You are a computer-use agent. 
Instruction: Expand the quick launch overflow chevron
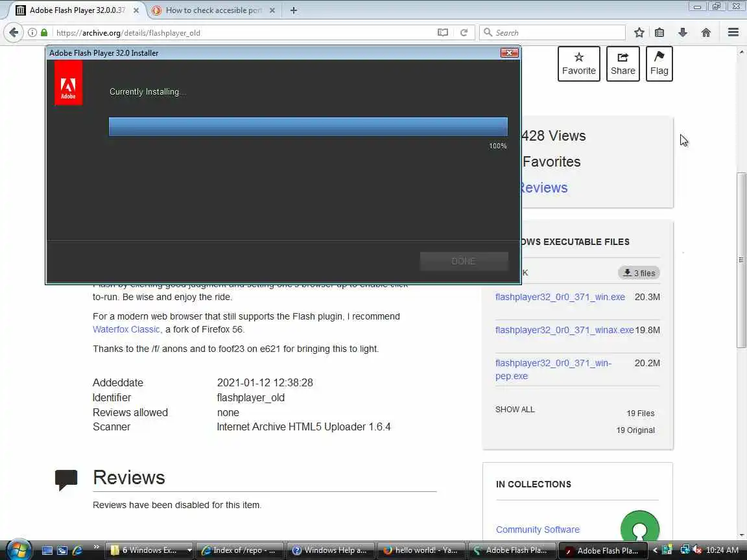[96, 547]
